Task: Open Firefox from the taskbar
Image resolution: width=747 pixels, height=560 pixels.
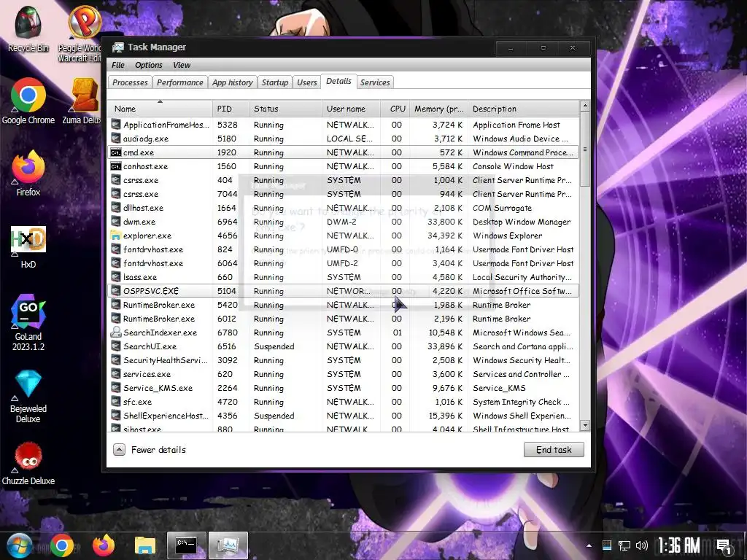Action: tap(104, 545)
